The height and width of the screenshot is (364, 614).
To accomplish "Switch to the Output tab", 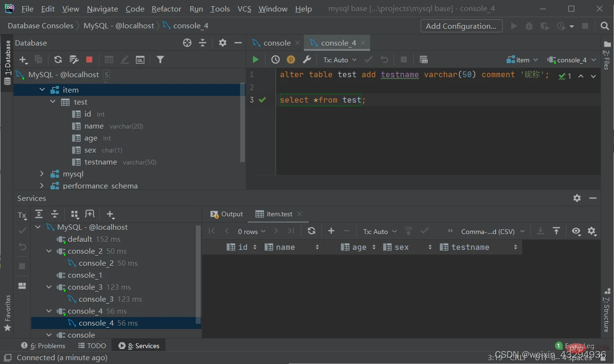I will pyautogui.click(x=227, y=214).
